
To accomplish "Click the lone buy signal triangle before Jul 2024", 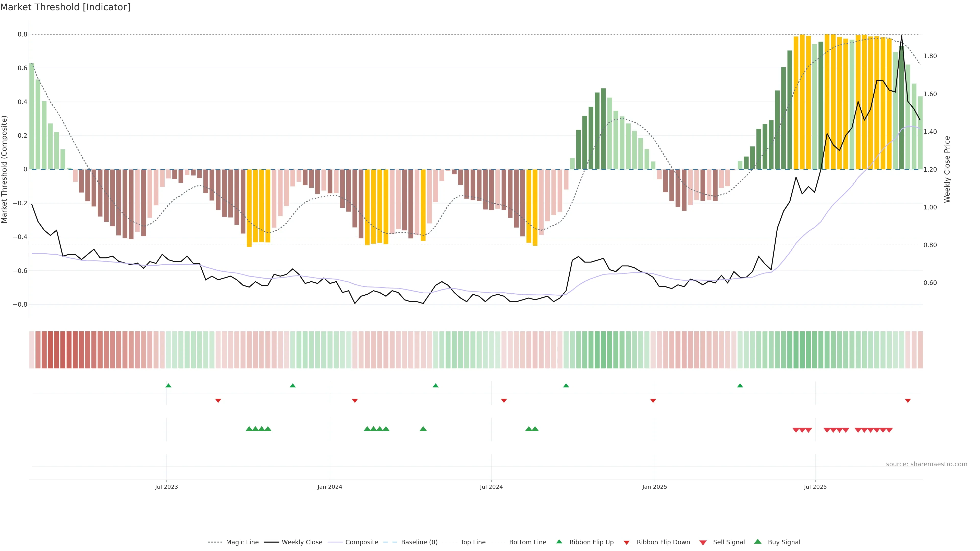I will pyautogui.click(x=423, y=429).
